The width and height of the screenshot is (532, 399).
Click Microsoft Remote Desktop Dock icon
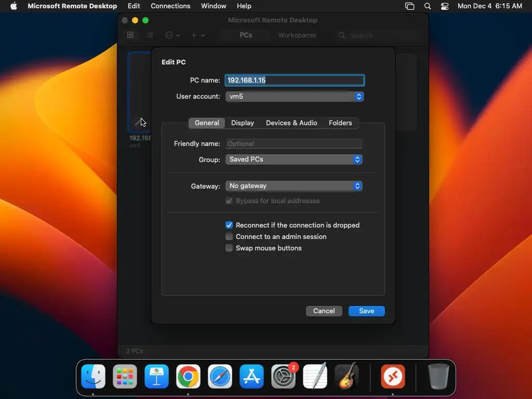[393, 376]
